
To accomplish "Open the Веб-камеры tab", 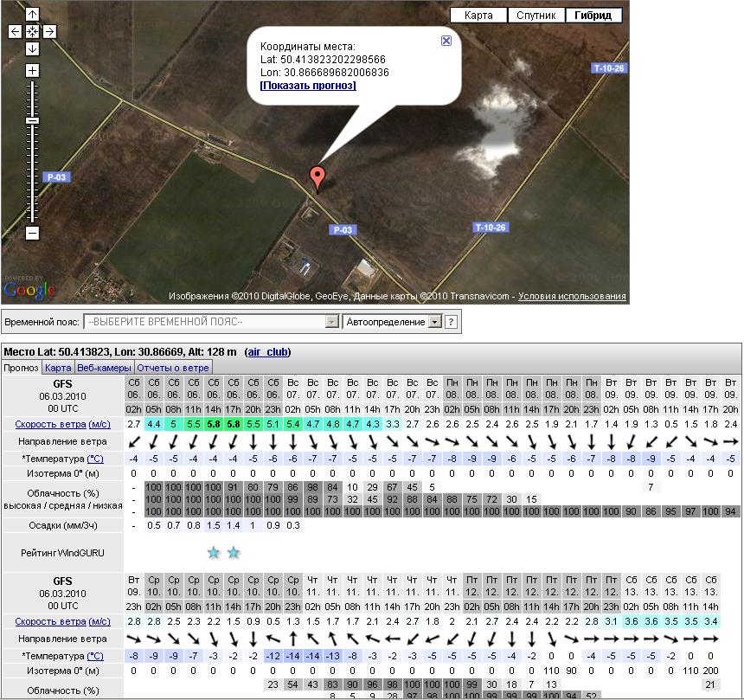I will [x=104, y=368].
